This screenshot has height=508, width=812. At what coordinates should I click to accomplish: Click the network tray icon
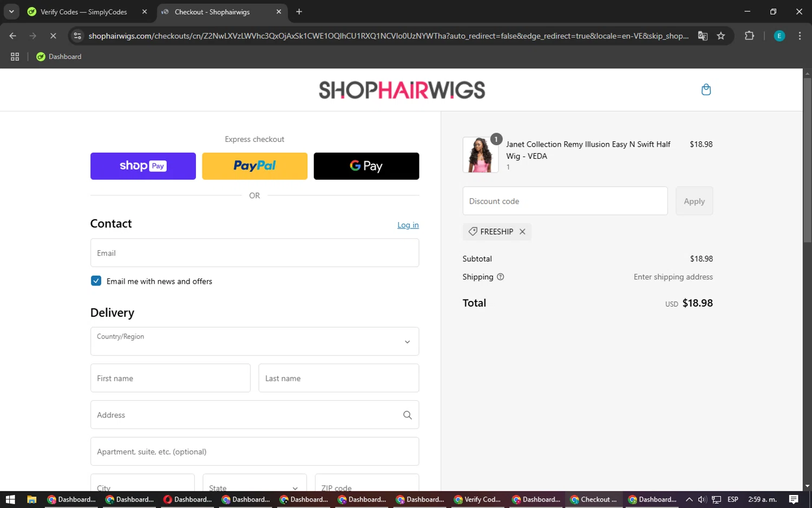coord(716,499)
